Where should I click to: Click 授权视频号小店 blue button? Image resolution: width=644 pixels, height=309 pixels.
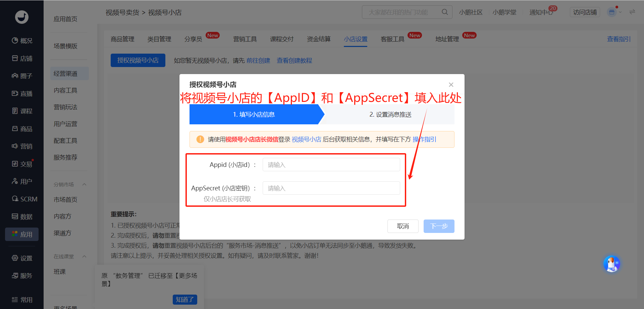[138, 60]
